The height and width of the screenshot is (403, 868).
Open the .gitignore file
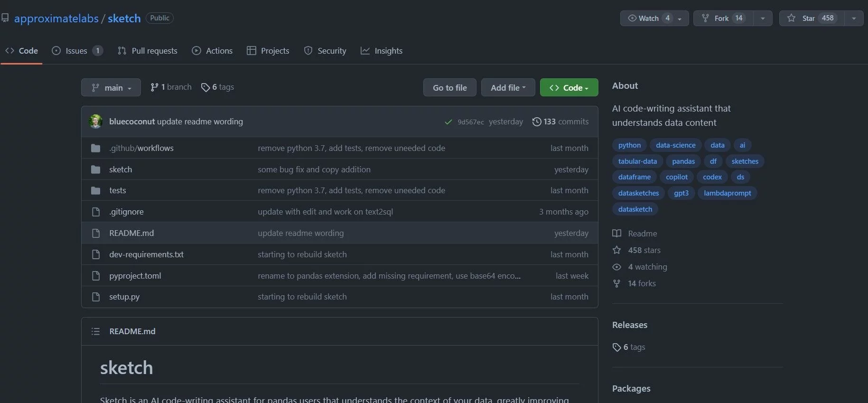(x=126, y=212)
